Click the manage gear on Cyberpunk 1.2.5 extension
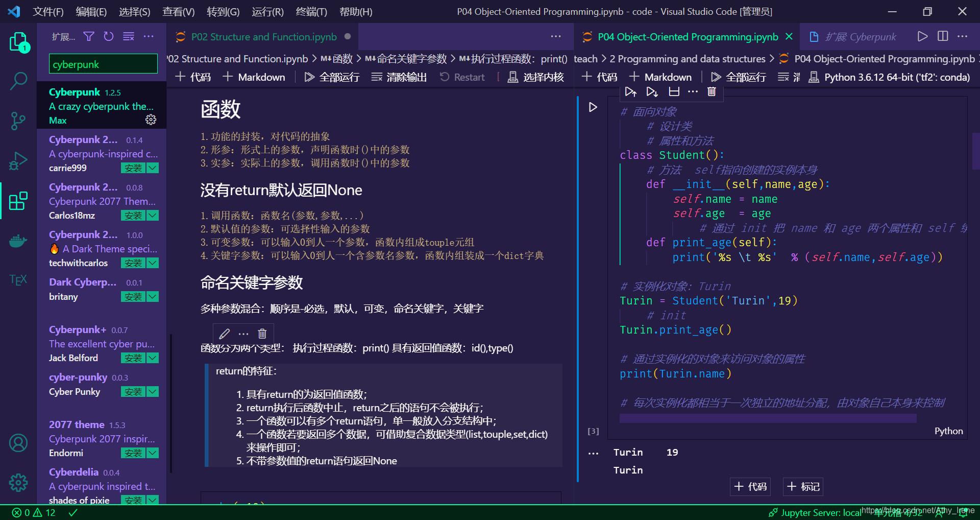The width and height of the screenshot is (980, 520). click(x=150, y=120)
